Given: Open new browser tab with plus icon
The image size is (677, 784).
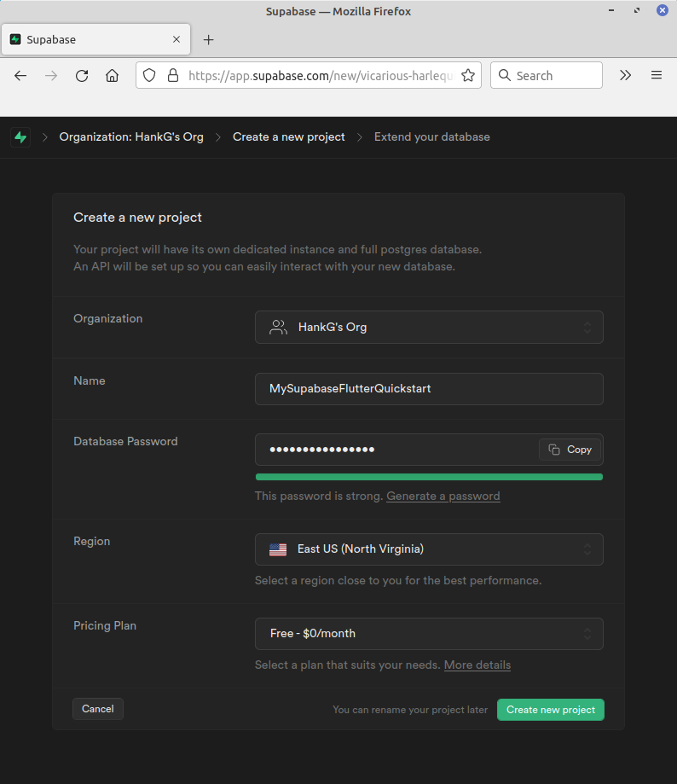Looking at the screenshot, I should [x=209, y=40].
